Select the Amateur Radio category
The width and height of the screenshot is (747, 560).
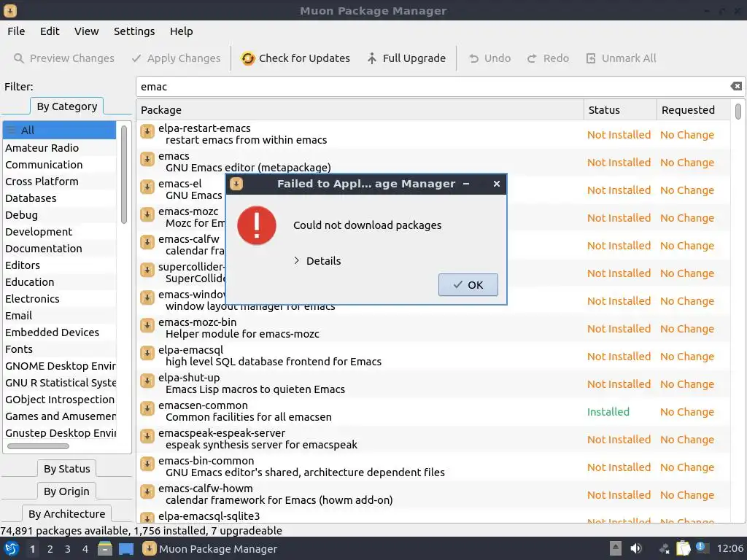click(59, 147)
